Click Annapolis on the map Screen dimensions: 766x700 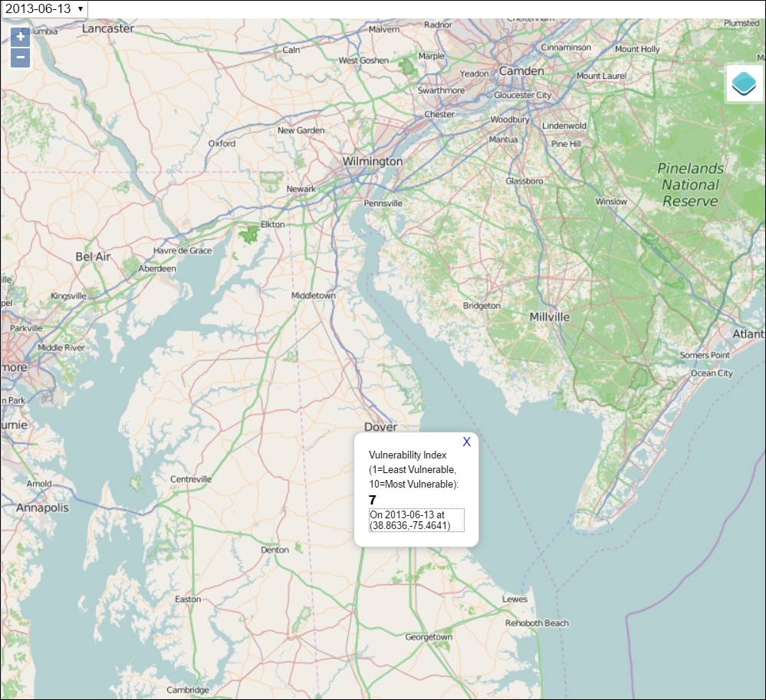pos(42,508)
